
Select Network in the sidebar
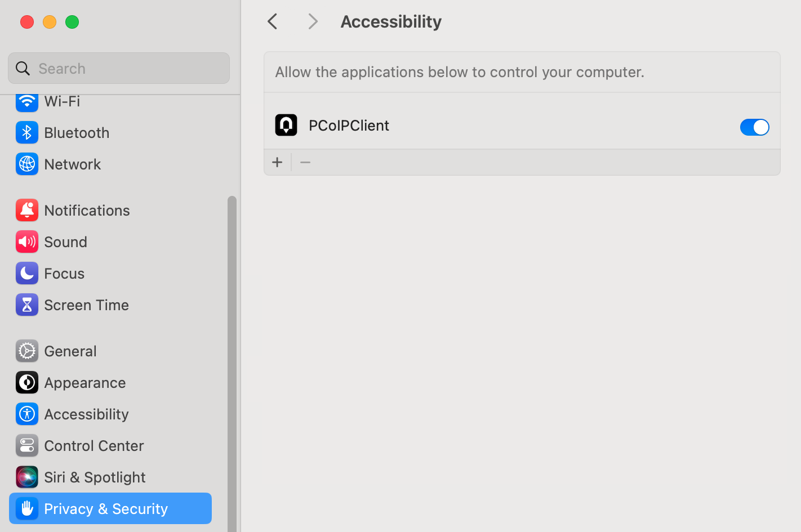coord(110,164)
